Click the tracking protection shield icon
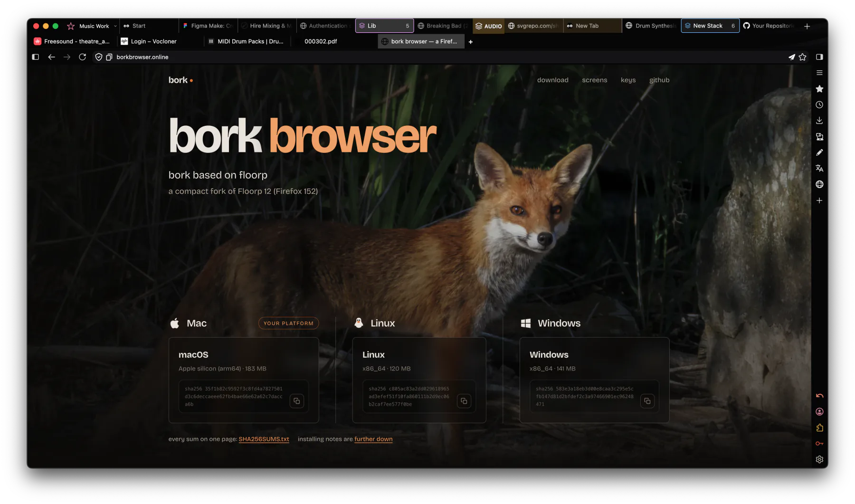This screenshot has width=855, height=504. [99, 57]
